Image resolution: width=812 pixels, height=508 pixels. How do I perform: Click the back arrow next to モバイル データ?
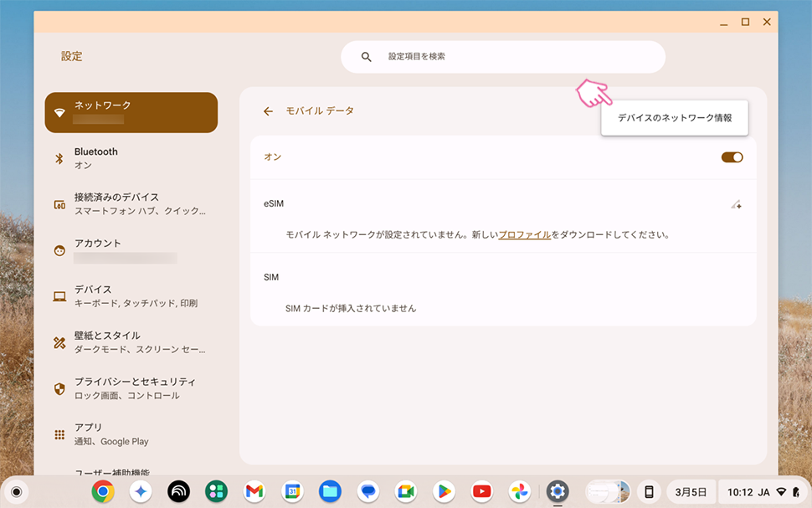(268, 111)
